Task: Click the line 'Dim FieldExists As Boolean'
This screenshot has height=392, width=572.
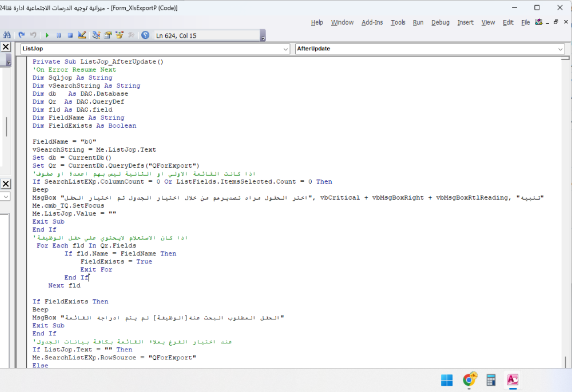Action: coord(84,125)
